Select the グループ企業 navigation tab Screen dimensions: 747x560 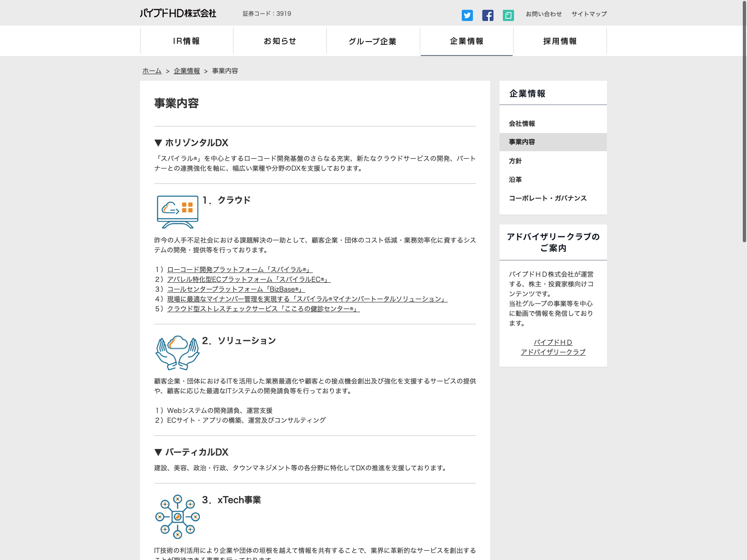pos(373,41)
